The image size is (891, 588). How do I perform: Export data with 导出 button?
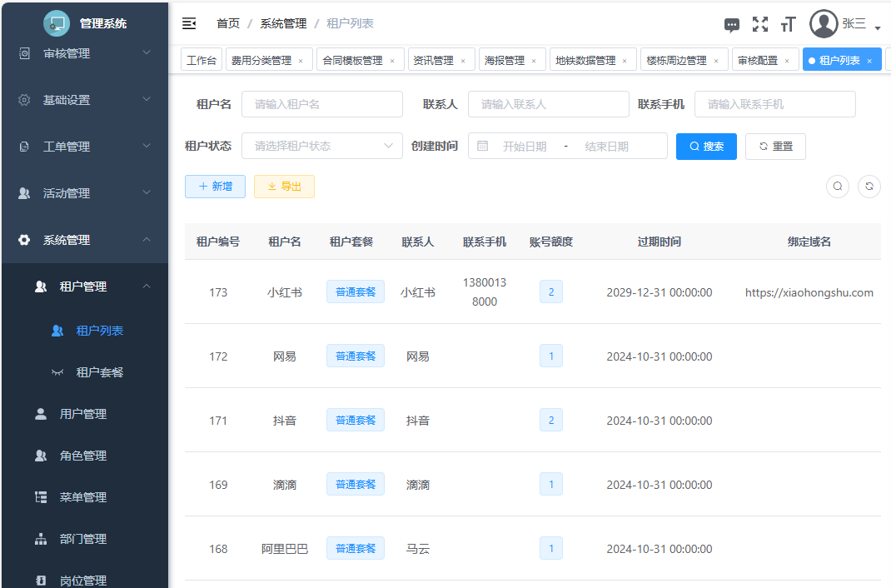pos(284,187)
